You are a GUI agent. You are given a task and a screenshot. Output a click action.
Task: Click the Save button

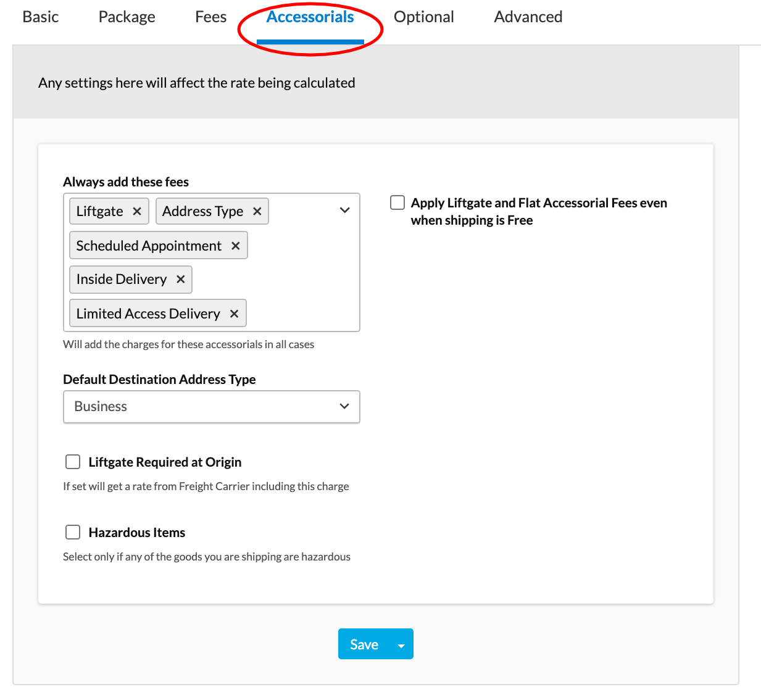coord(364,644)
